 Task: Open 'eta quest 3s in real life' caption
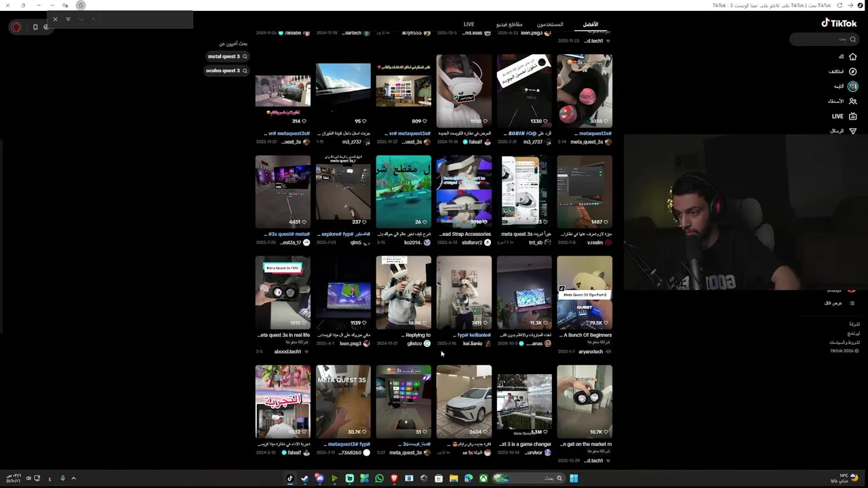(x=284, y=335)
